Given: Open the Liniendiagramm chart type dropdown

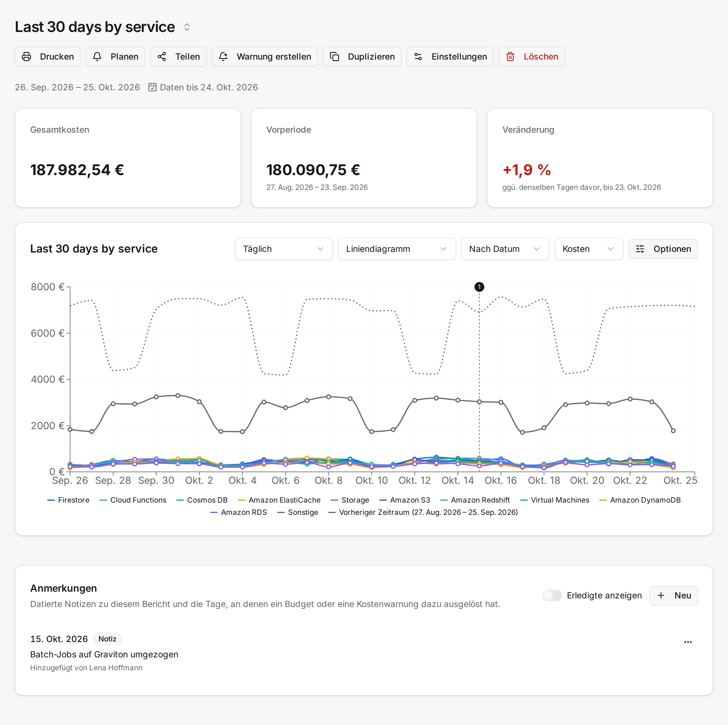Looking at the screenshot, I should click(x=397, y=249).
